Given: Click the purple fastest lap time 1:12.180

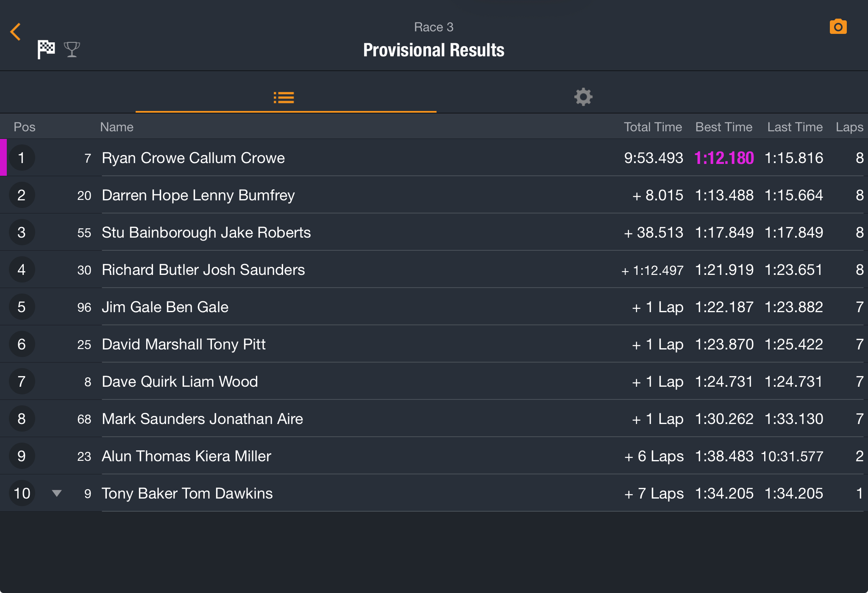Looking at the screenshot, I should click(724, 158).
